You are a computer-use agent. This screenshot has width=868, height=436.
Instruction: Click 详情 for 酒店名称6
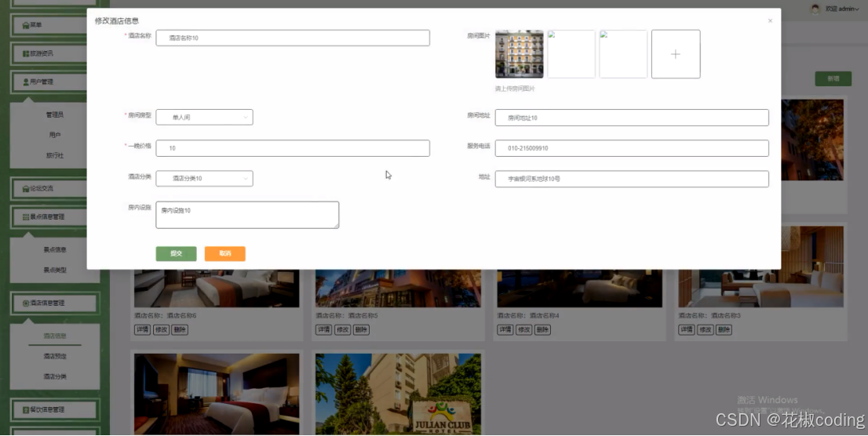pyautogui.click(x=142, y=330)
